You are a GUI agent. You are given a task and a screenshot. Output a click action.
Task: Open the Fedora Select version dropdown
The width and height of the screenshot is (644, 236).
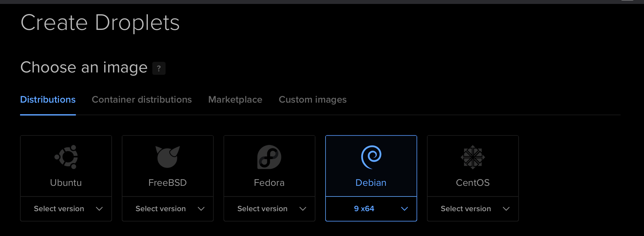[269, 209]
